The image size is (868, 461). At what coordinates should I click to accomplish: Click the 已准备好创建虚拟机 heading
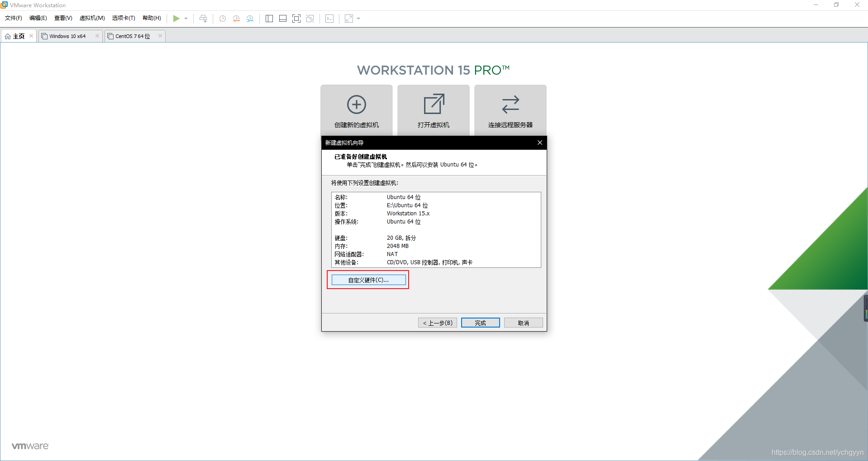[361, 157]
